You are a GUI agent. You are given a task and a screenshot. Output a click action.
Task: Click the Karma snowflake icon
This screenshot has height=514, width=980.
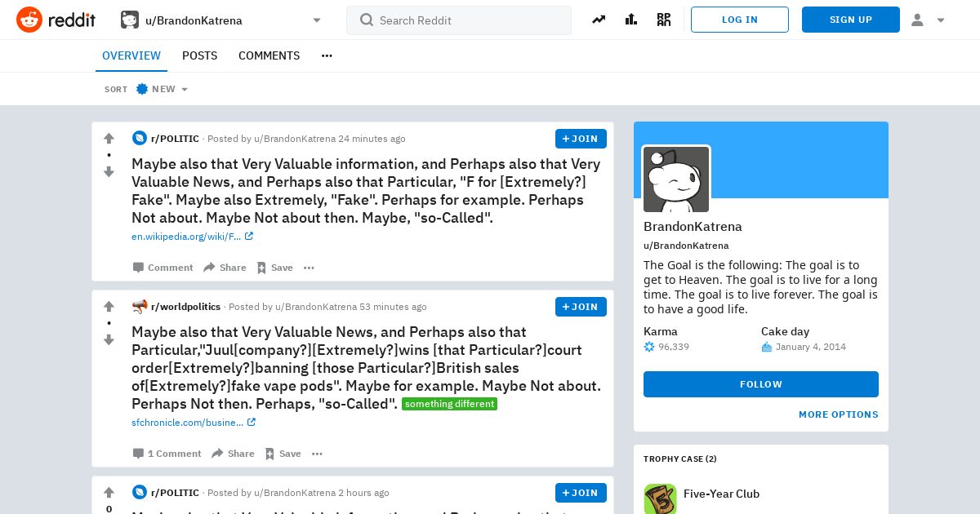pos(649,347)
